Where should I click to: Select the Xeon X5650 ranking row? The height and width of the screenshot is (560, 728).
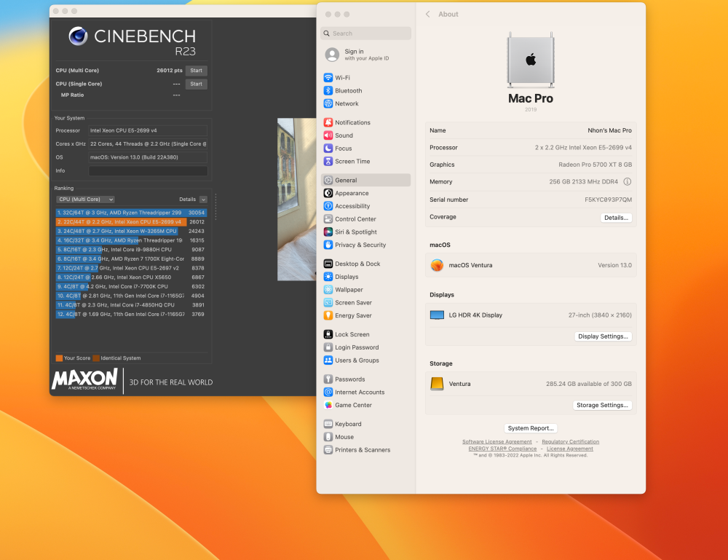click(131, 277)
